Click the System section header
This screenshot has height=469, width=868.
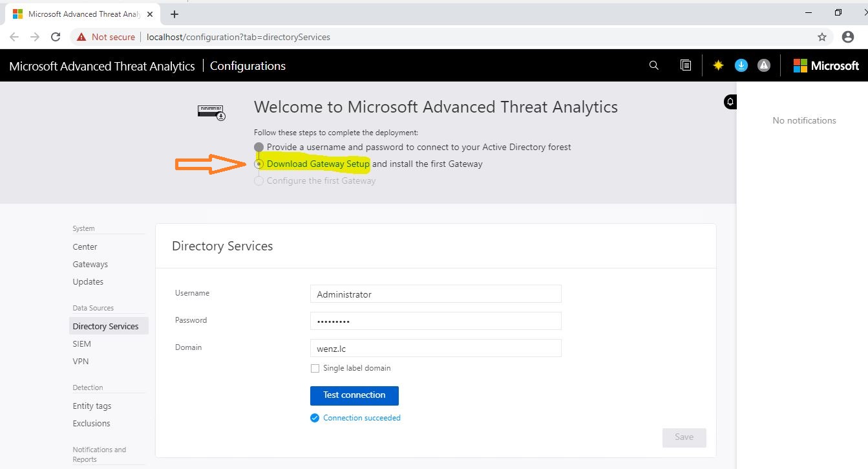tap(83, 228)
